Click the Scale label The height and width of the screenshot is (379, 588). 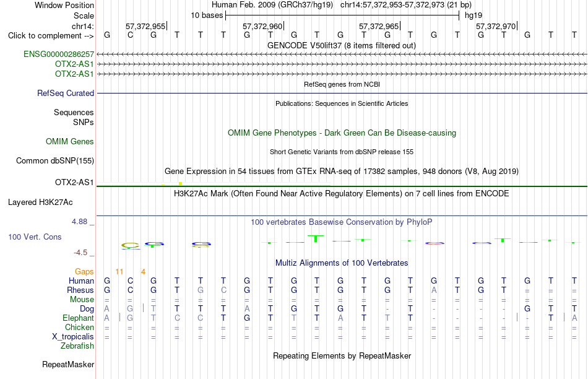84,15
